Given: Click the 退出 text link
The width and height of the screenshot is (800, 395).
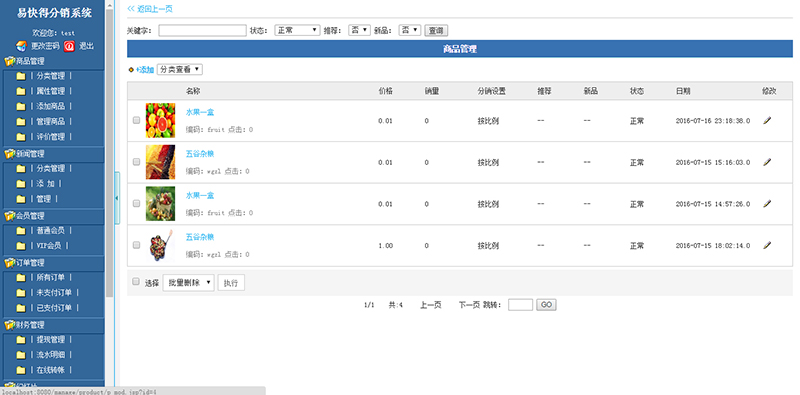Looking at the screenshot, I should click(86, 46).
